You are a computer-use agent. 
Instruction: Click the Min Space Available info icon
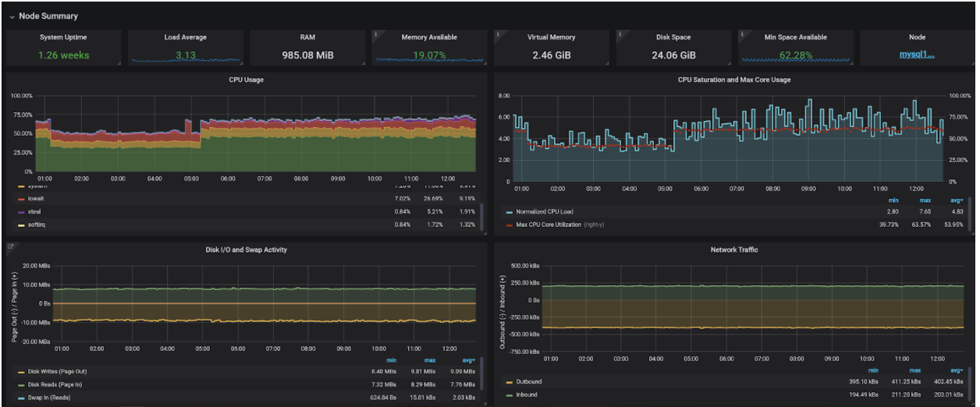741,34
